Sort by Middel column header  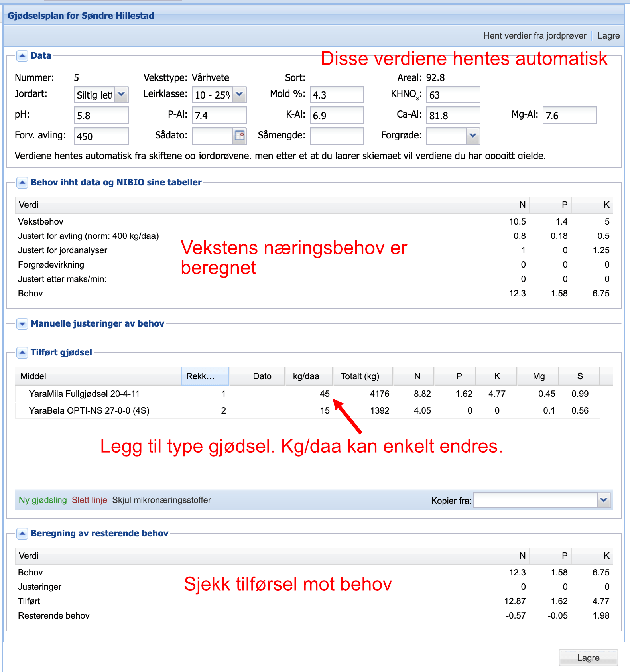pos(98,376)
